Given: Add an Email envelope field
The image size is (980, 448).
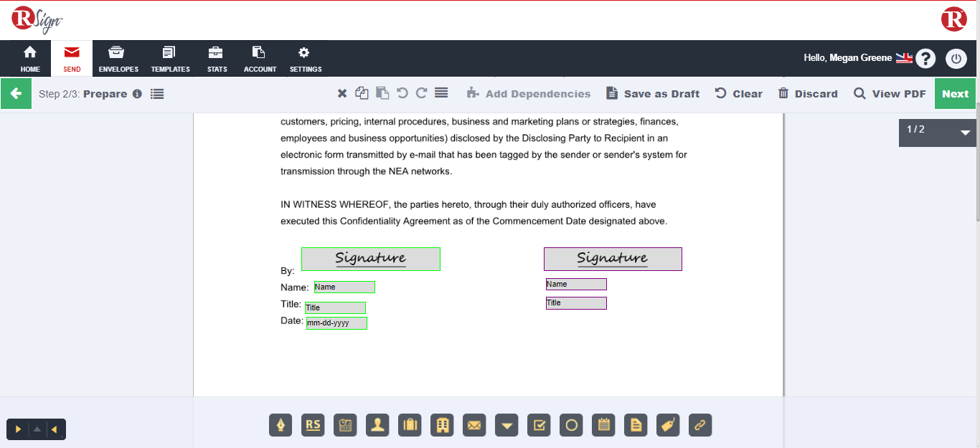Looking at the screenshot, I should [474, 425].
